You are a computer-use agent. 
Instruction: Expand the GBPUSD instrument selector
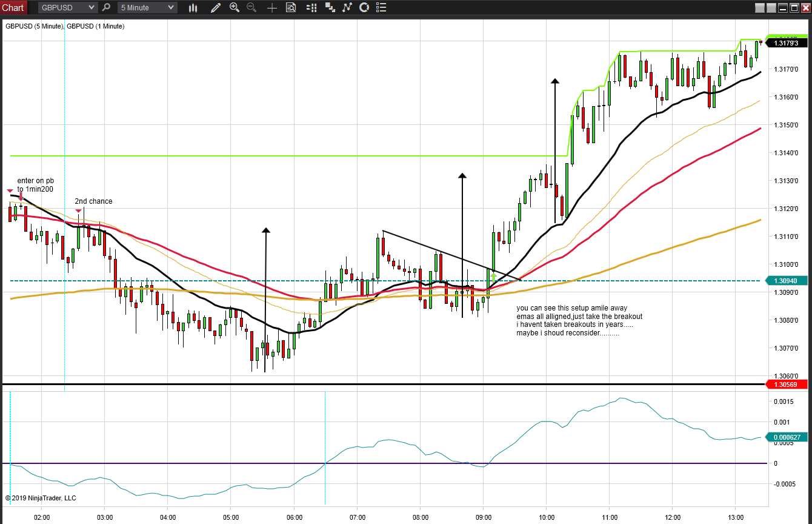pos(68,8)
